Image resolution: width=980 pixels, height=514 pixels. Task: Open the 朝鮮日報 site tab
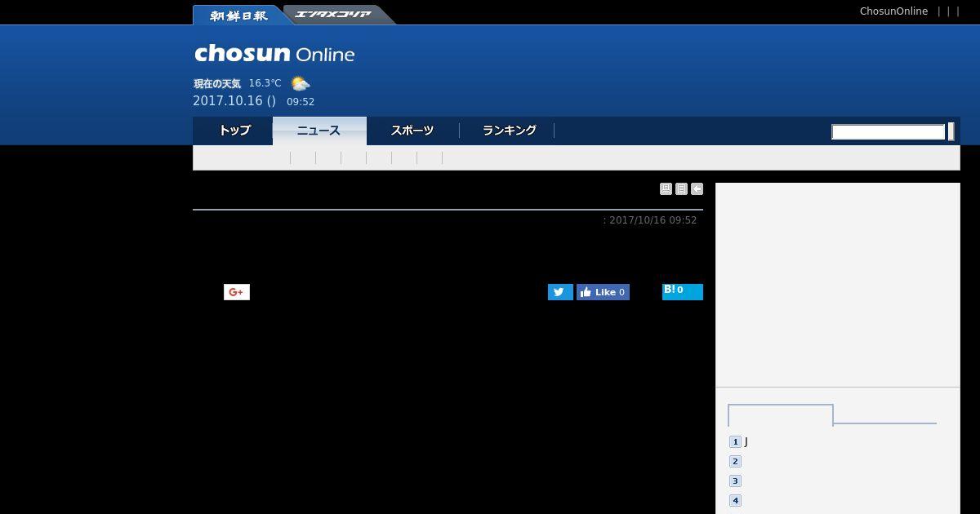(238, 15)
